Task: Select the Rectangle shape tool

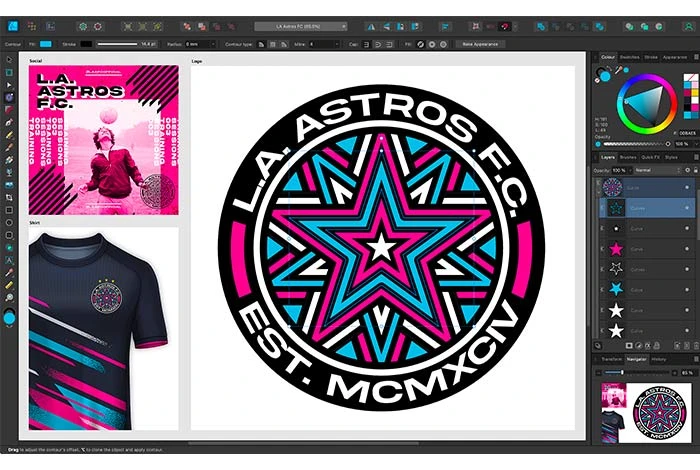Action: pos(9,210)
